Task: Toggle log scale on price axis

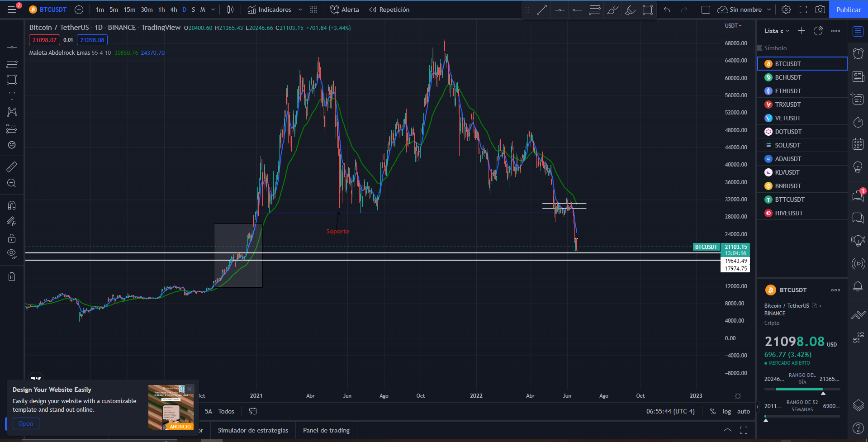Action: click(726, 411)
